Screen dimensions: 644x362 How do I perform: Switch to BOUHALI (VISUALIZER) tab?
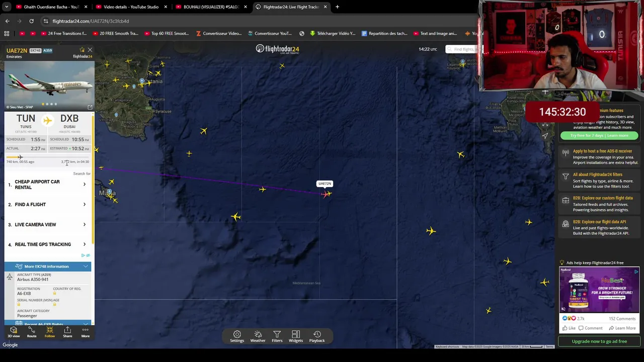pos(211,7)
